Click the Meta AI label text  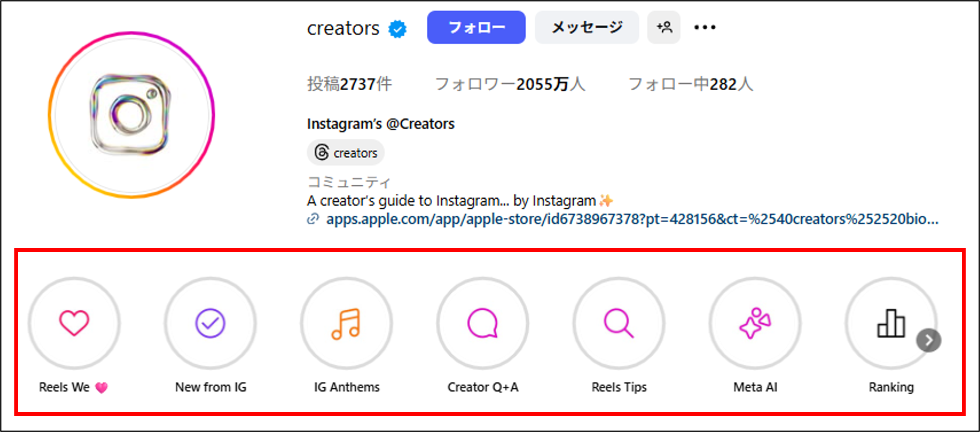(x=755, y=387)
